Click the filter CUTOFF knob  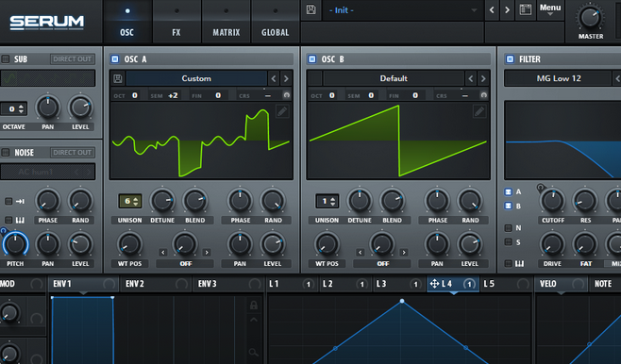(x=552, y=201)
